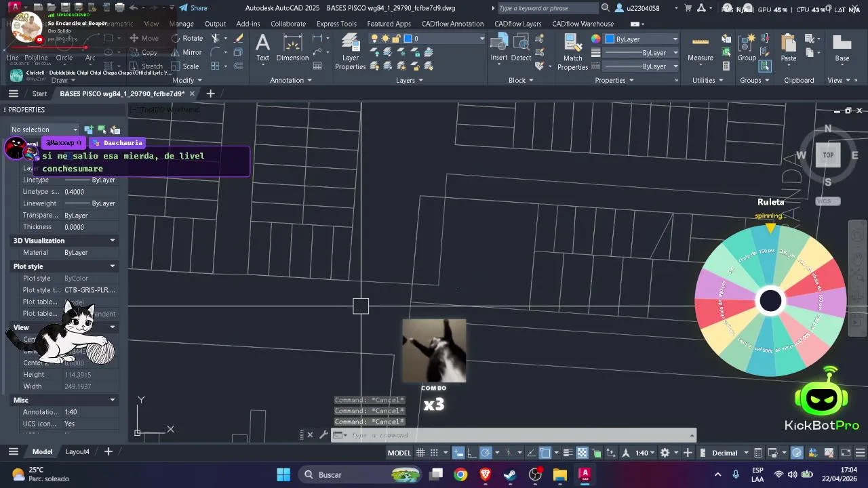
Task: Expand the Annotation panel dropdown
Action: (x=291, y=80)
